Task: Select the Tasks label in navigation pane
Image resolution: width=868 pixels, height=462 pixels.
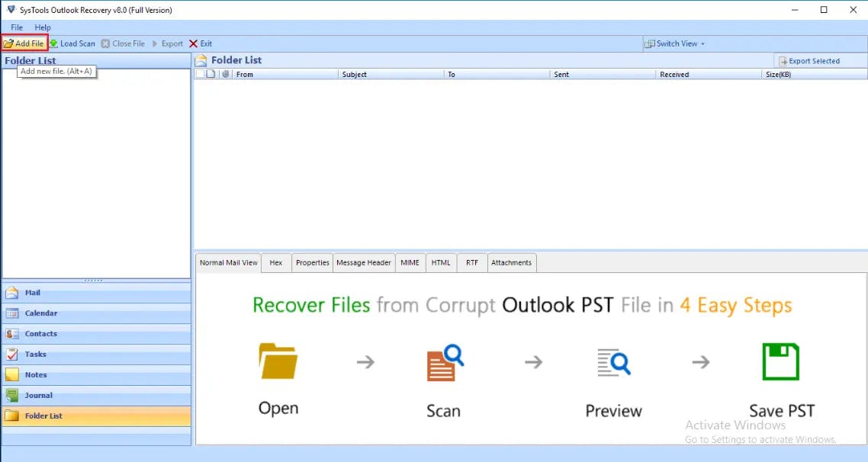Action: pos(35,354)
